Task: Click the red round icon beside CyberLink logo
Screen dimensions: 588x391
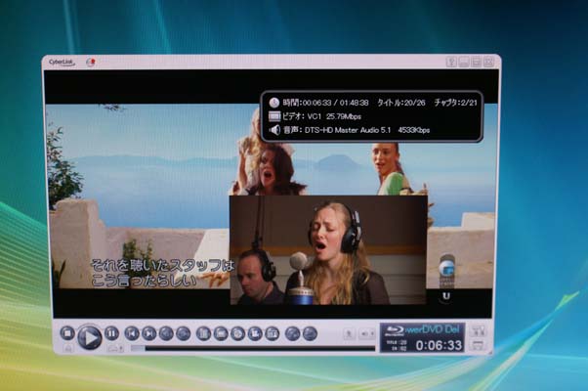Action: click(91, 62)
